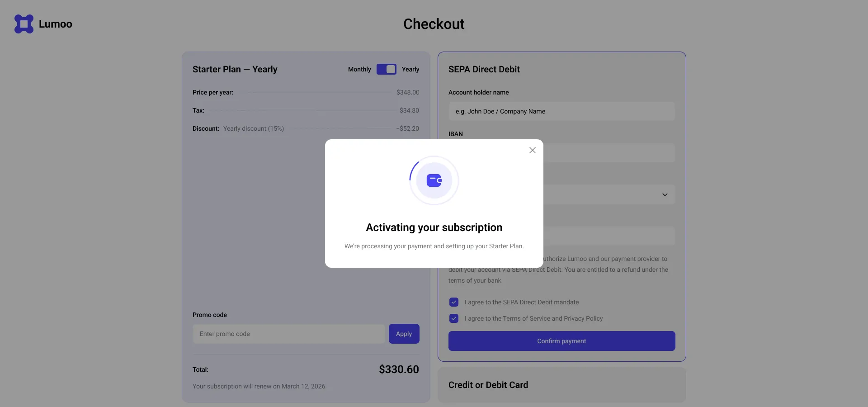This screenshot has height=407, width=868.
Task: Click the Lumoo brand name
Action: [x=56, y=24]
